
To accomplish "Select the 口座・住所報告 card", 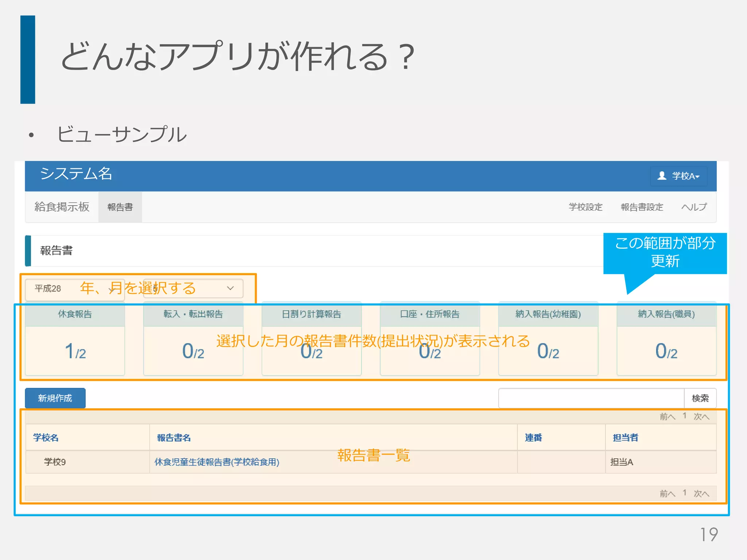I will tap(430, 339).
